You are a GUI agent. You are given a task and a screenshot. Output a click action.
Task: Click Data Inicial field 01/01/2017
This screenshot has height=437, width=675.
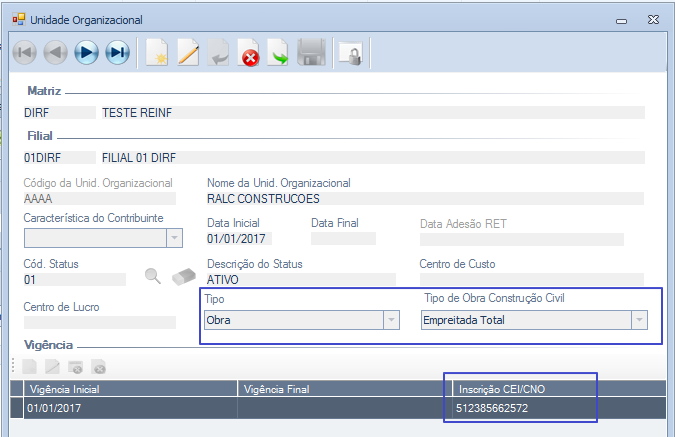tap(239, 239)
